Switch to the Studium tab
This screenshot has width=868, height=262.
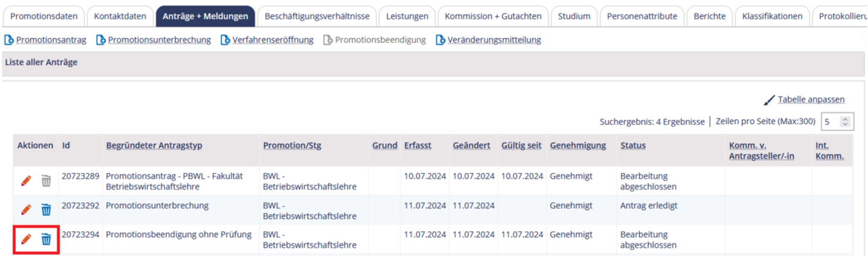pyautogui.click(x=574, y=16)
